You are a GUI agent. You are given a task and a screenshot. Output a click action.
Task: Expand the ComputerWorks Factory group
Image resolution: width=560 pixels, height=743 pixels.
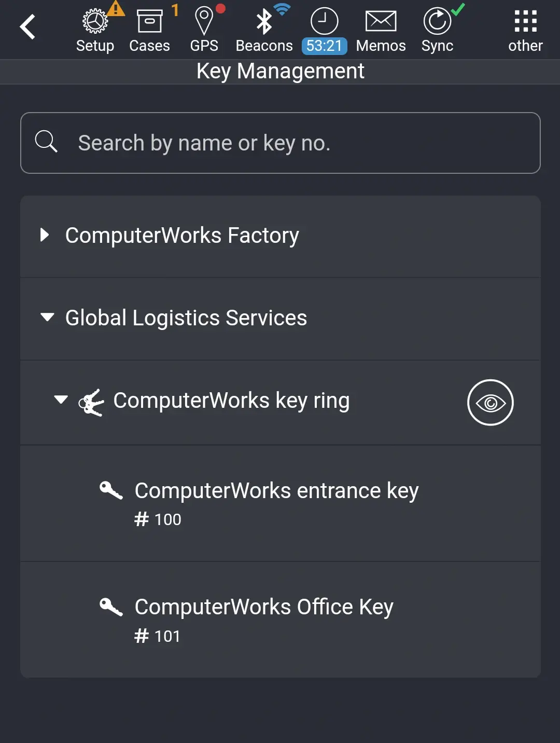(44, 235)
